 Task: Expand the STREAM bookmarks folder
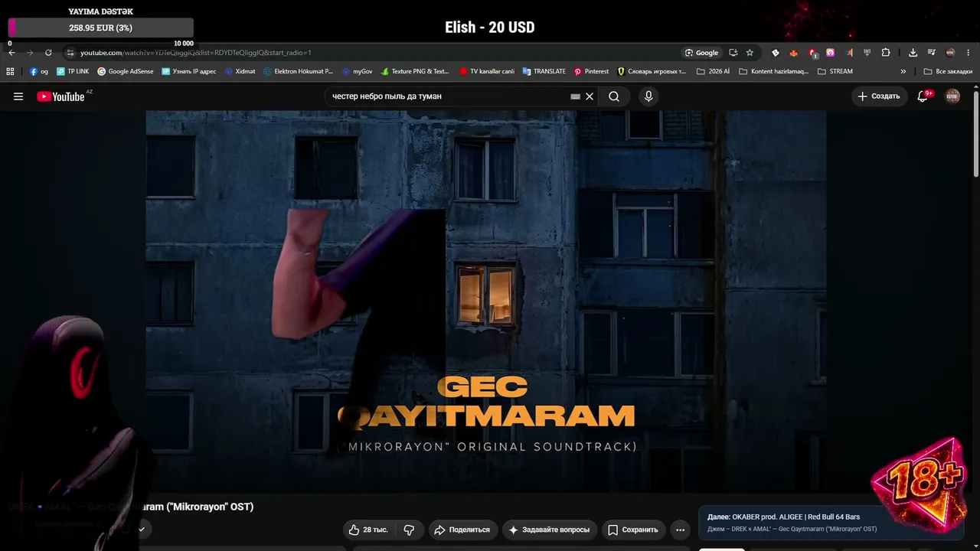835,71
